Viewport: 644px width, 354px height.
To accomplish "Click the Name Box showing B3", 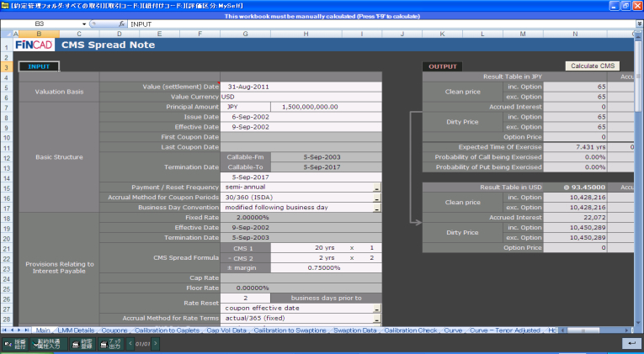I will pyautogui.click(x=41, y=24).
